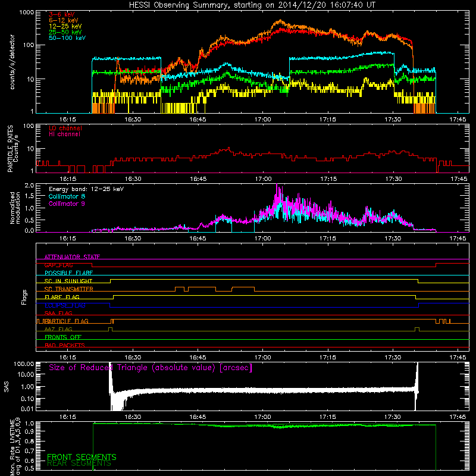Click the SAA_FLAG label
Image resolution: width=476 pixels, height=476 pixels.
58,313
